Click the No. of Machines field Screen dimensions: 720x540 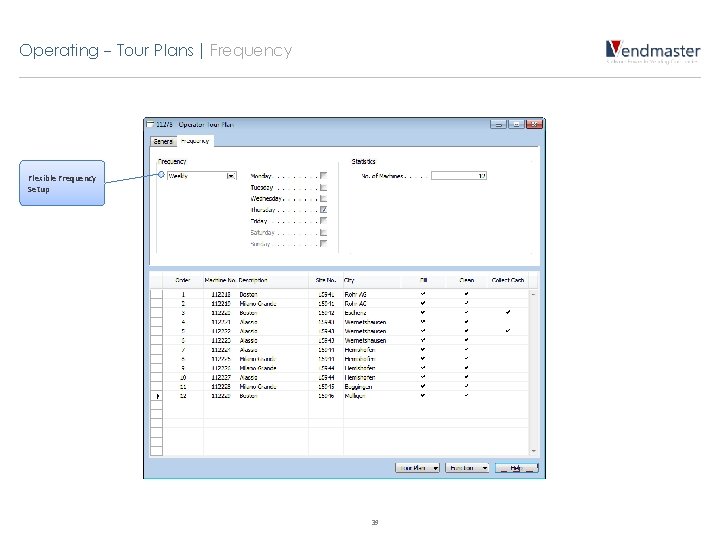point(459,176)
